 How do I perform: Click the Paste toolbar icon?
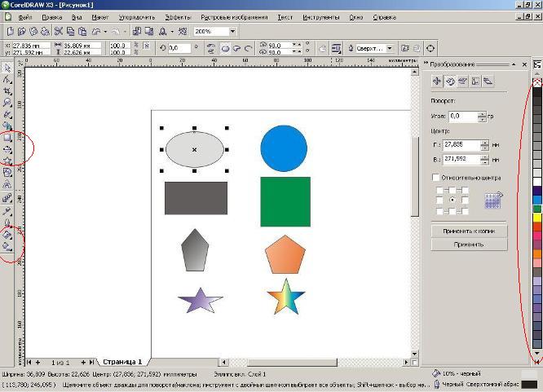click(x=82, y=31)
